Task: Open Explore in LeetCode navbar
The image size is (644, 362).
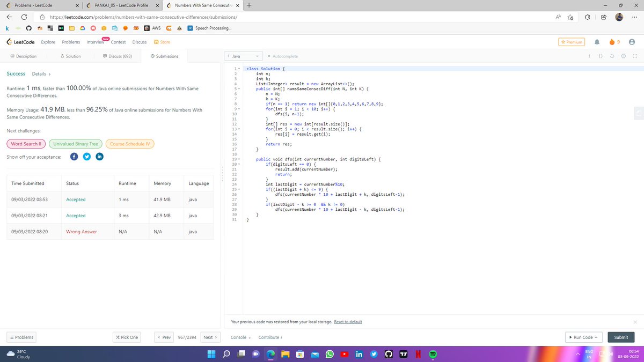Action: click(48, 42)
